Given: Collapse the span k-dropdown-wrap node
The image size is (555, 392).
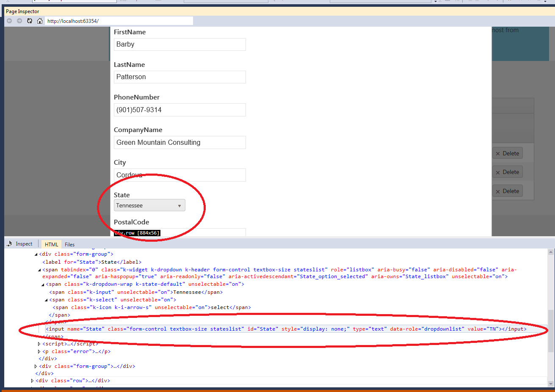Looking at the screenshot, I should (43, 284).
